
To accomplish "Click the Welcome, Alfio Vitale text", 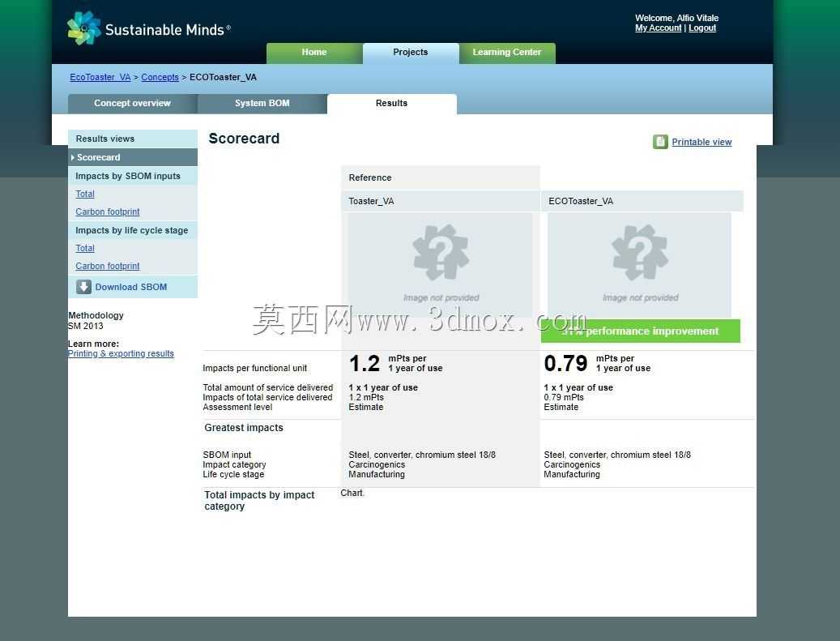I will (676, 18).
